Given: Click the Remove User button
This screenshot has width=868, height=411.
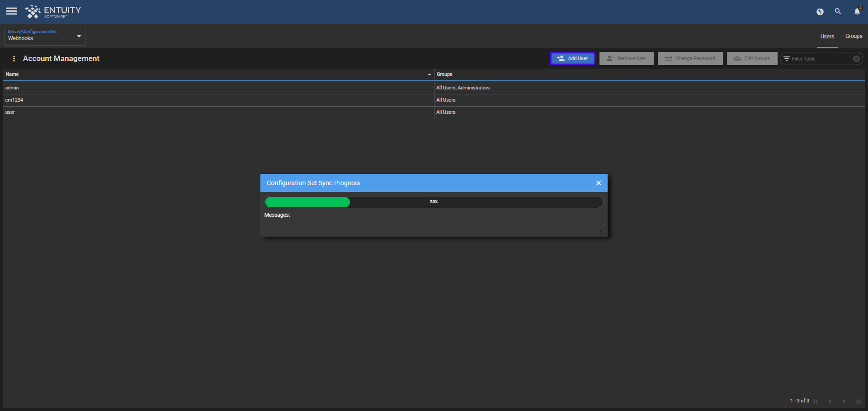Looking at the screenshot, I should [x=627, y=59].
